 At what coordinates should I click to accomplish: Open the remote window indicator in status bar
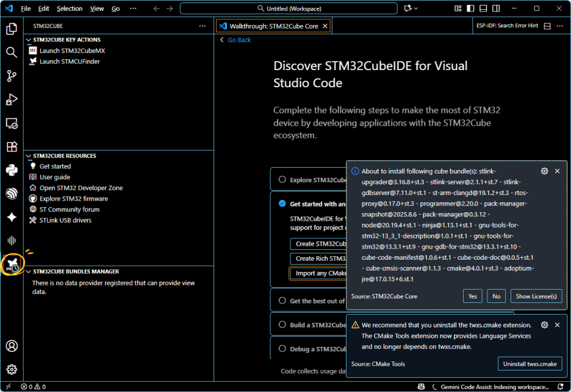[9, 387]
